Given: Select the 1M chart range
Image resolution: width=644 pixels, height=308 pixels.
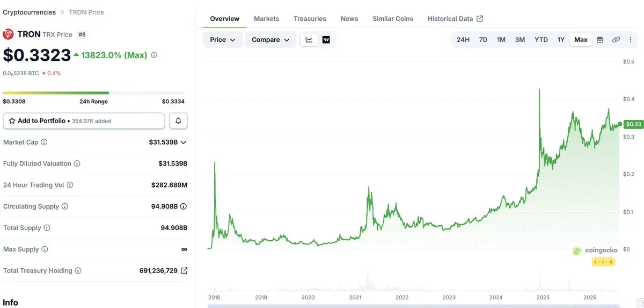Looking at the screenshot, I should [x=501, y=40].
